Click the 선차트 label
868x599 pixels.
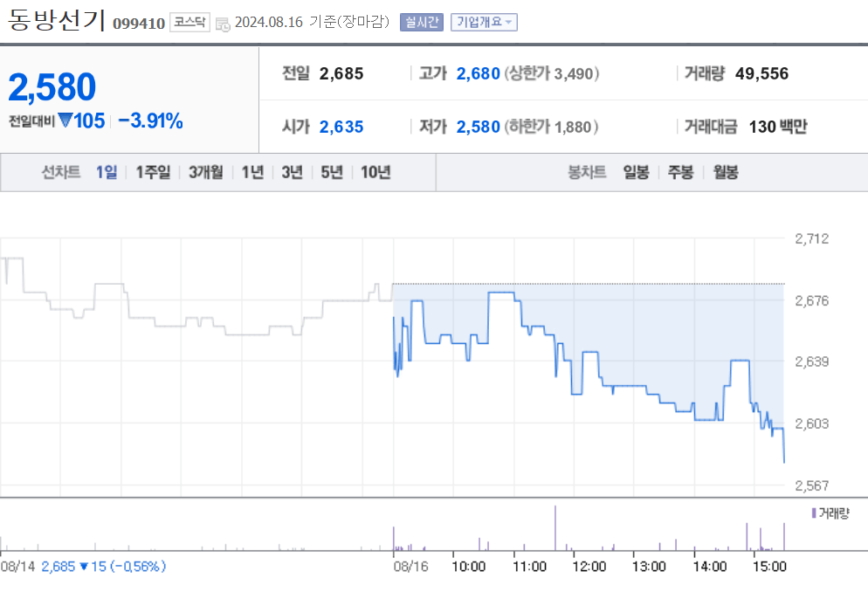pos(61,172)
